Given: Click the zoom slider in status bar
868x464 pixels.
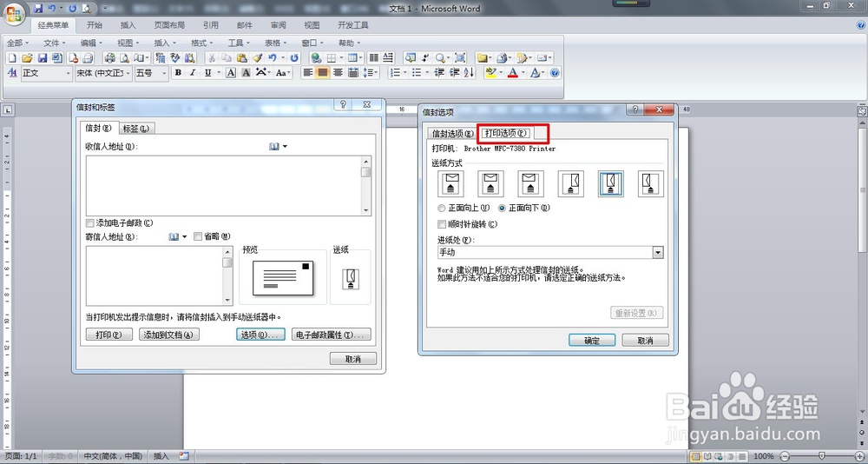Looking at the screenshot, I should tap(821, 456).
